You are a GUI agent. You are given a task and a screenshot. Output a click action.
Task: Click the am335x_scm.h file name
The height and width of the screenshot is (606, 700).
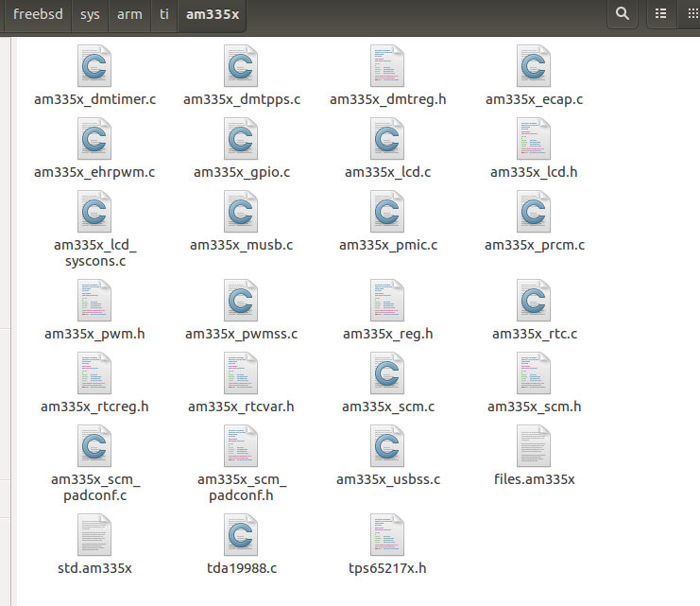tap(535, 407)
